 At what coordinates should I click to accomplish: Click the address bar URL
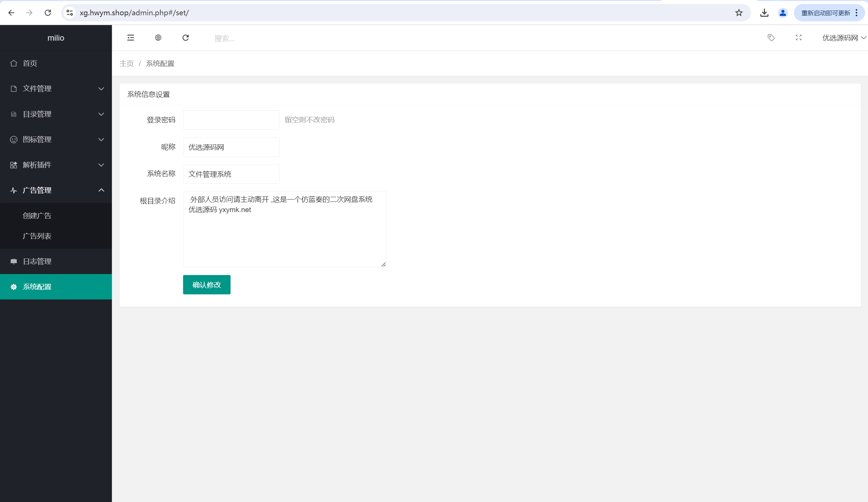134,13
